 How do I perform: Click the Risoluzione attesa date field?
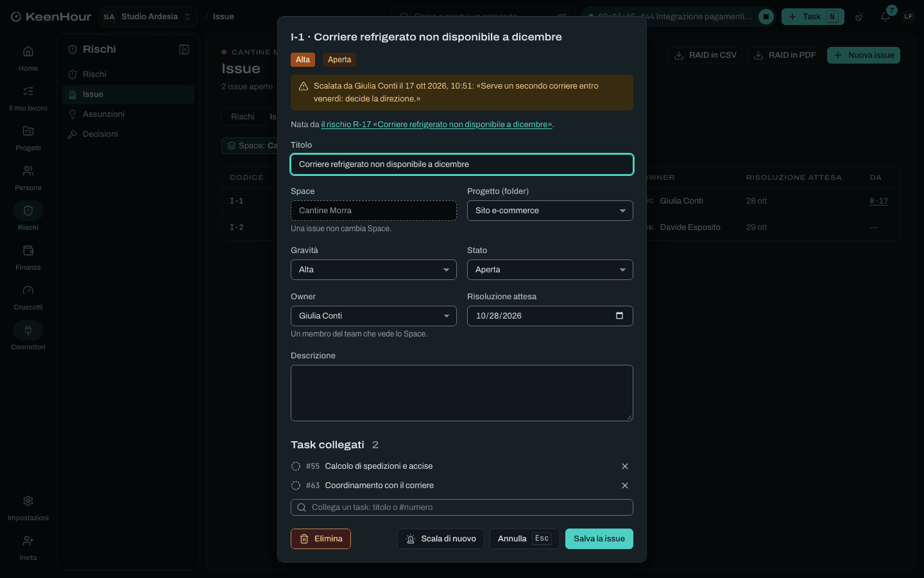coord(550,316)
